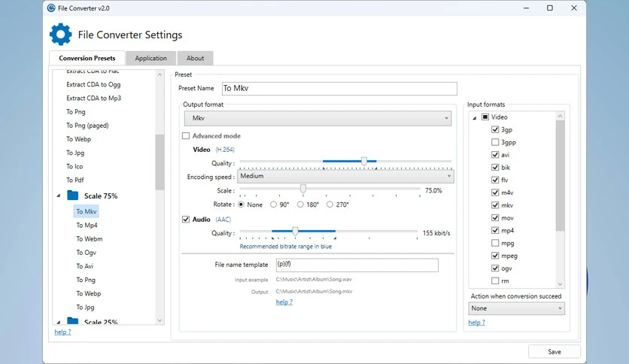This screenshot has width=629, height=364.
Task: Collapse the Scale 25% folder arrow
Action: (59, 322)
